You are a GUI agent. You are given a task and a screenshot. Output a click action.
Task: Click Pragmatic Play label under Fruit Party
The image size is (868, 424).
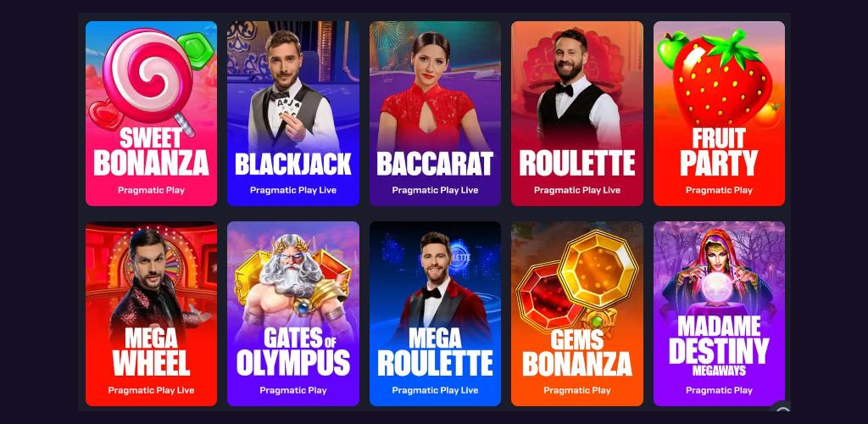tap(719, 191)
